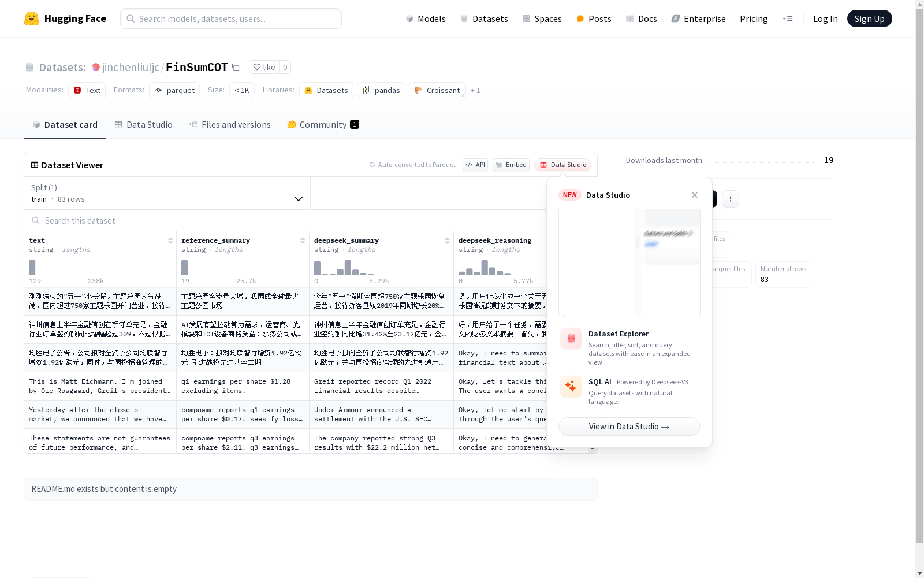Open the Enterprise page
Viewport: 924px width, 578px height.
click(698, 18)
